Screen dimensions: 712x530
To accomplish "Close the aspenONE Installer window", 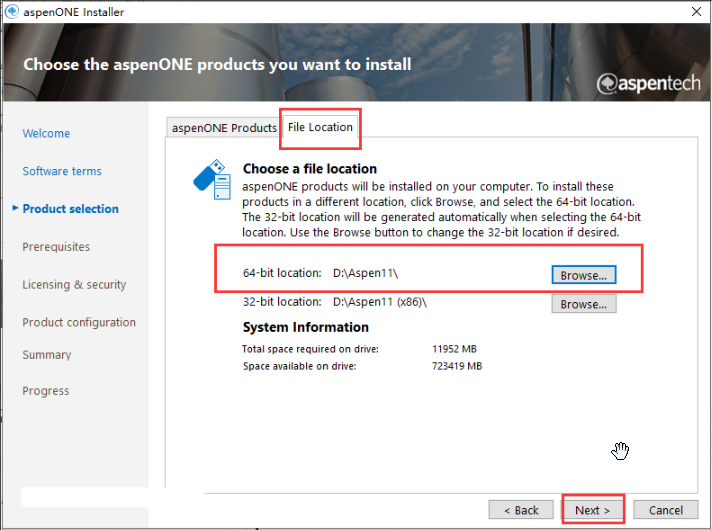I will tap(696, 12).
